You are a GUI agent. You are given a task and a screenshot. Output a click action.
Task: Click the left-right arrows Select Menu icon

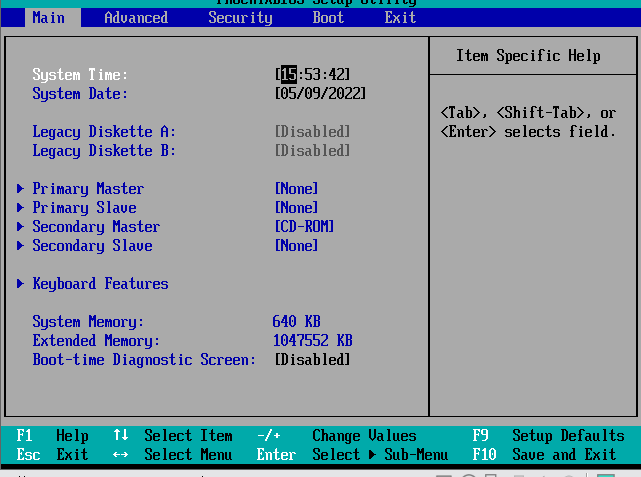click(x=121, y=455)
